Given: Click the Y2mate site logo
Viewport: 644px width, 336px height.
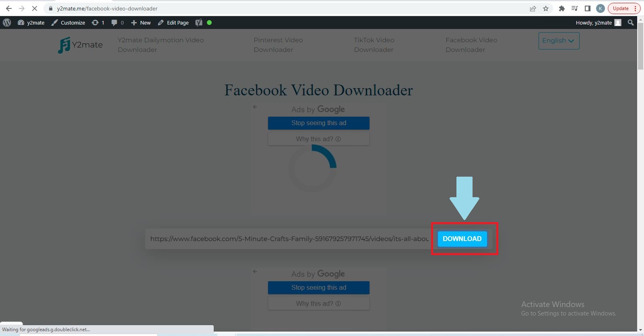Looking at the screenshot, I should tap(80, 45).
